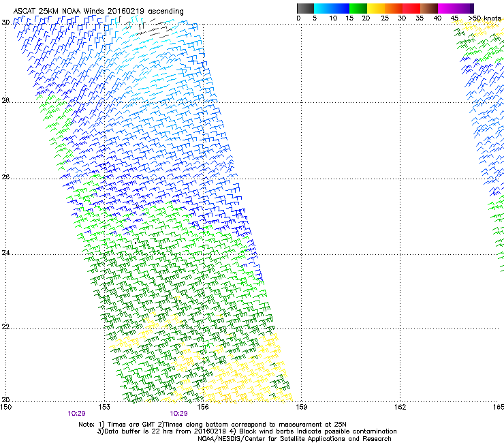
Task: Click longitude axis label '150'
Action: coord(5,407)
